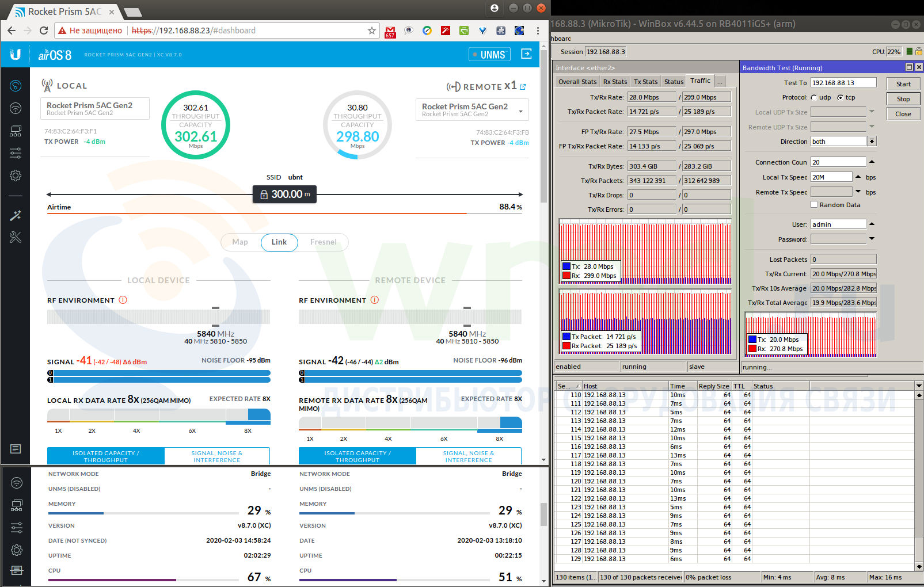The width and height of the screenshot is (924, 587).
Task: Click the remote MEMORY 29% progress bar
Action: [394, 513]
